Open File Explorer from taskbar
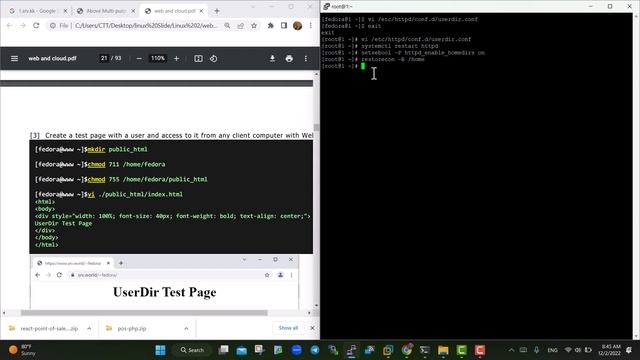Image resolution: width=640 pixels, height=360 pixels. (x=443, y=350)
